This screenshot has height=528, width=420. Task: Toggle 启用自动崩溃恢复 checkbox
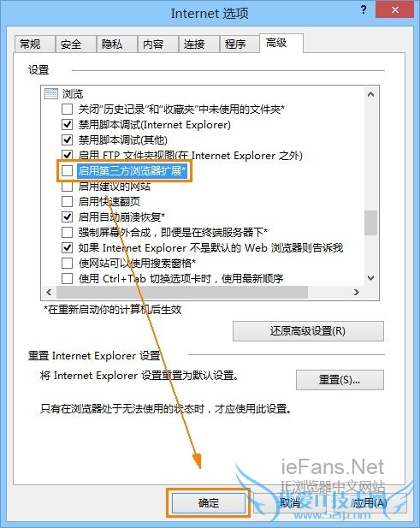tap(67, 217)
